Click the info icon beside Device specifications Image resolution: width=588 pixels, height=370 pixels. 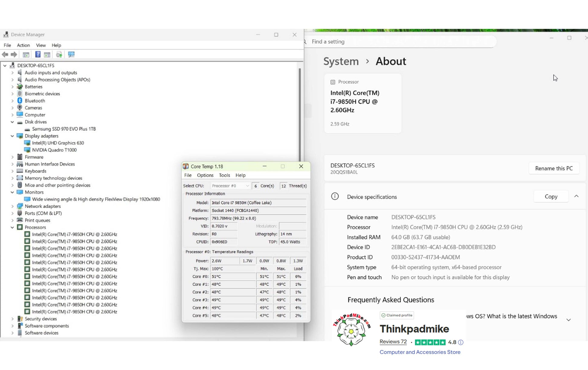pyautogui.click(x=334, y=197)
